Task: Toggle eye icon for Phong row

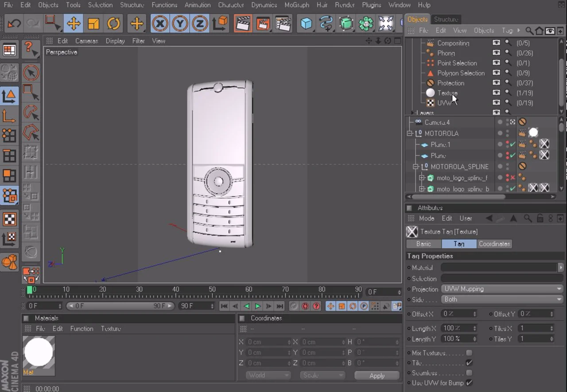Action: tap(497, 53)
